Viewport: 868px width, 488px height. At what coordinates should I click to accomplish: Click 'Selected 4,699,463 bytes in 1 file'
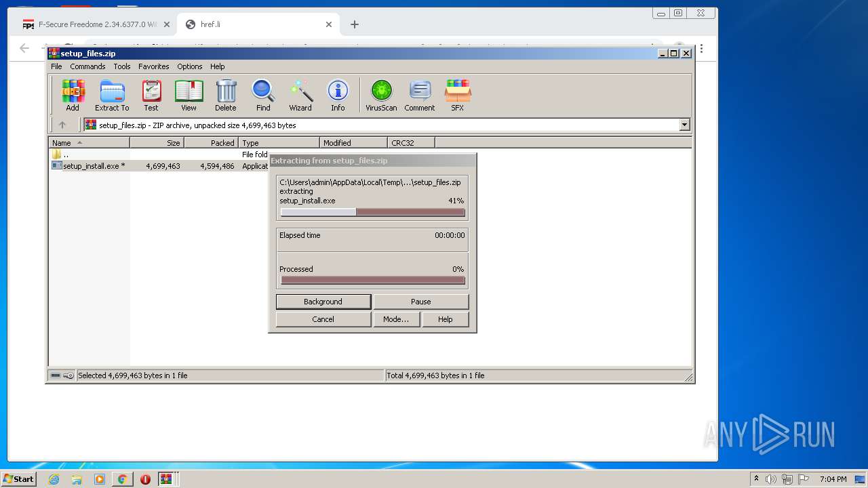click(x=133, y=375)
